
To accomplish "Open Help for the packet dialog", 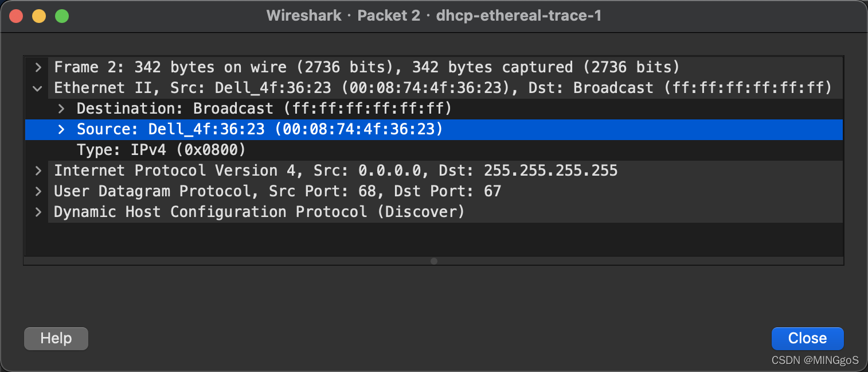I will click(x=56, y=339).
